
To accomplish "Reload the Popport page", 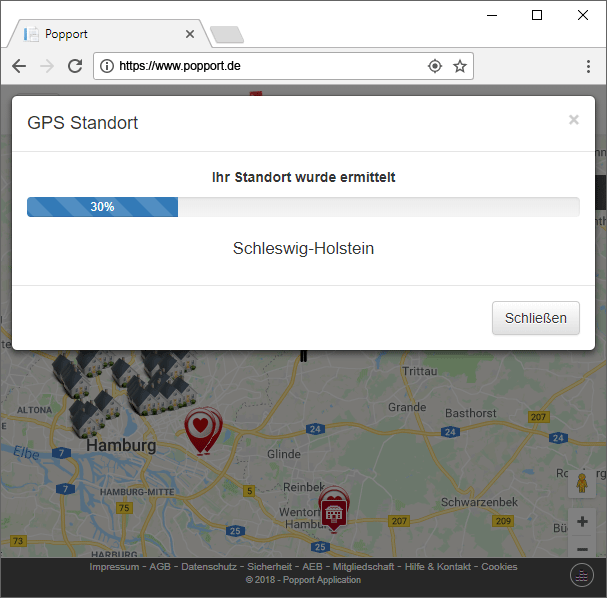I will (x=75, y=66).
